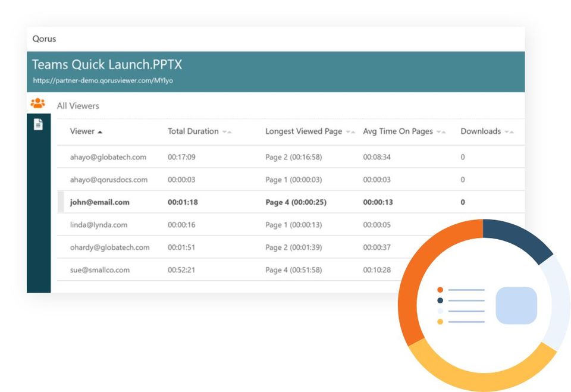The height and width of the screenshot is (392, 571).
Task: Click average time 00:10:28
Action: coord(377,270)
